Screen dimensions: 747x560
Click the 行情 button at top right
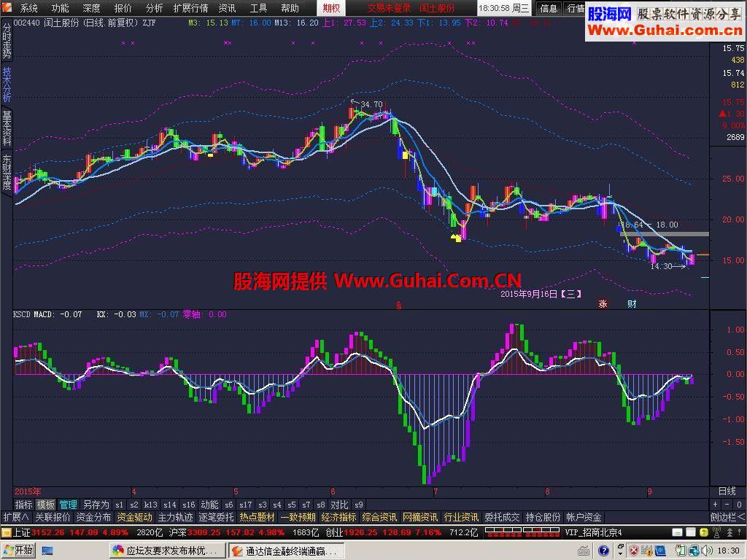(575, 8)
